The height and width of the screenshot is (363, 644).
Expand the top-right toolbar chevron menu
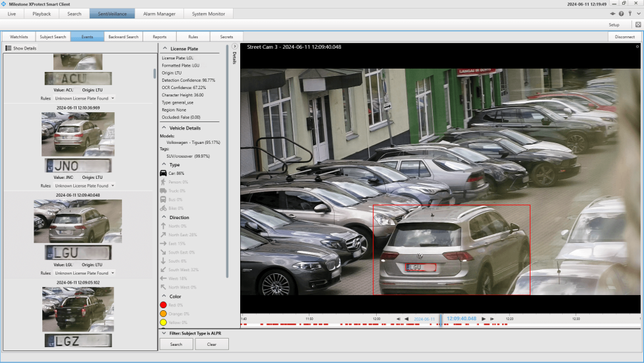637,14
